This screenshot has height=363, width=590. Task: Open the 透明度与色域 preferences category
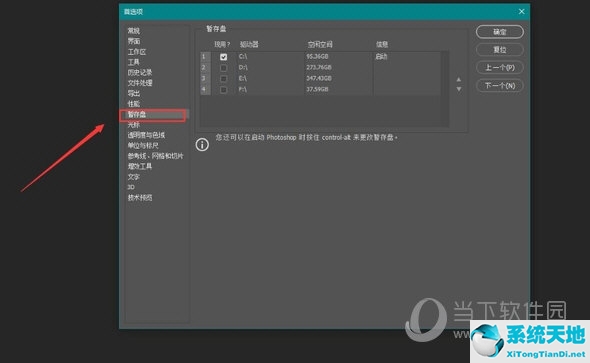click(x=146, y=135)
